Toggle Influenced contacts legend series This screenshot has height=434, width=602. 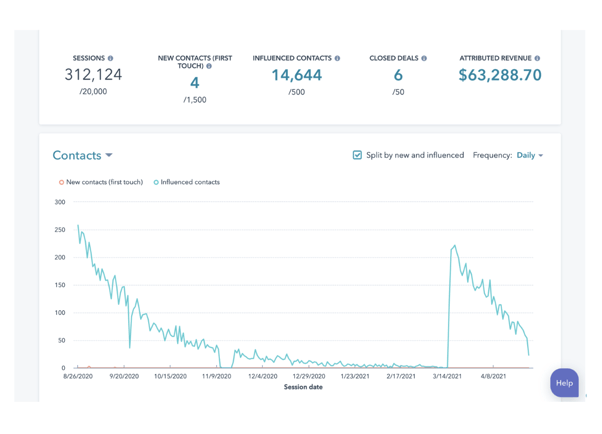click(x=187, y=182)
